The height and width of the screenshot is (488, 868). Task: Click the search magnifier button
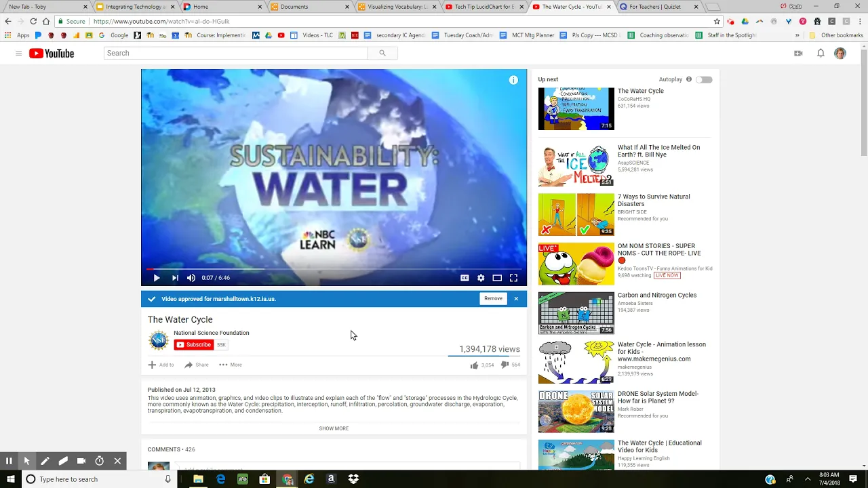point(382,53)
